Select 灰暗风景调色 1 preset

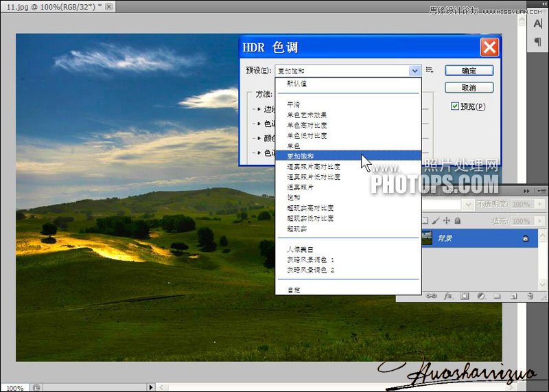point(310,260)
